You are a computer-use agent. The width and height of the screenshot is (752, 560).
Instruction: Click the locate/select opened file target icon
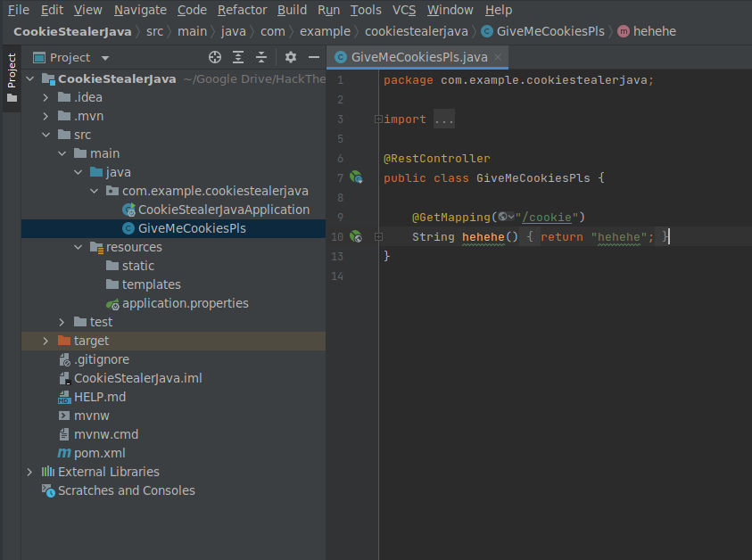215,57
